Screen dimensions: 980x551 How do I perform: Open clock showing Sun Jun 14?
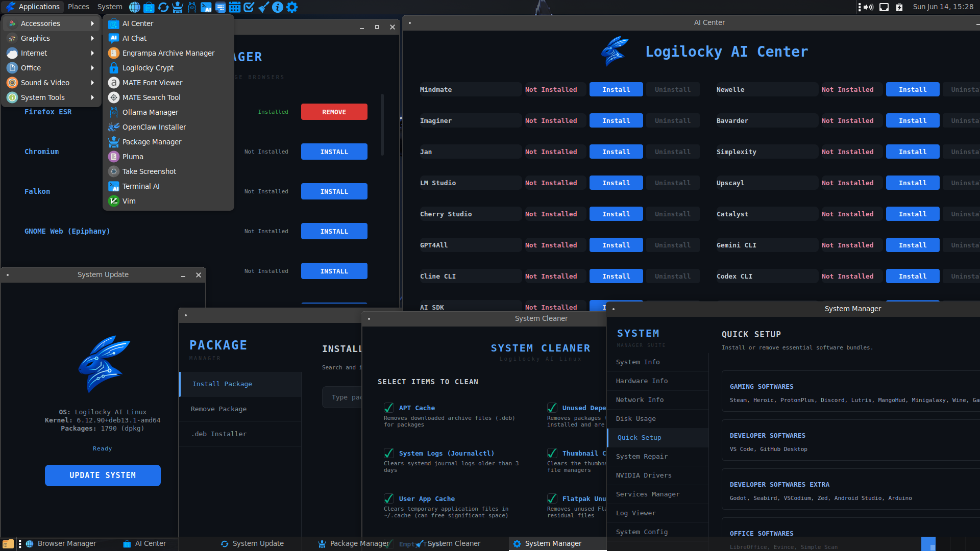tap(943, 7)
